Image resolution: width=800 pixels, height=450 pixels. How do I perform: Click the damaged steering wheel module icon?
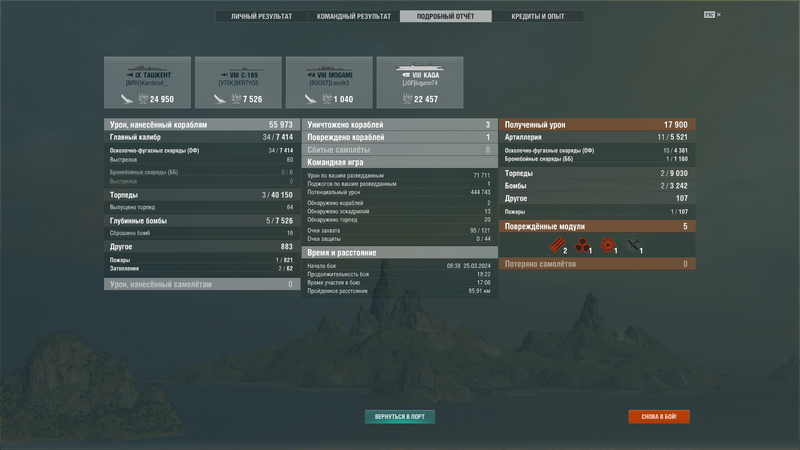(607, 246)
